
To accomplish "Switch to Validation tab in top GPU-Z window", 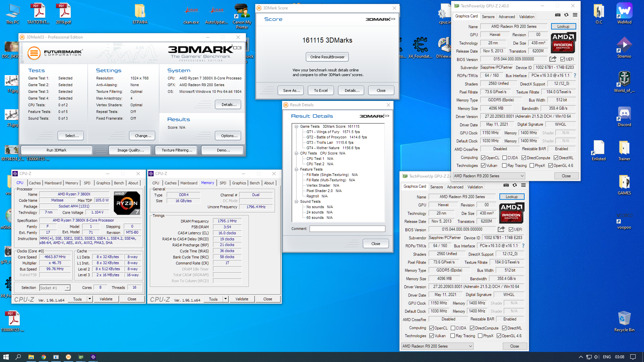I will pyautogui.click(x=527, y=17).
